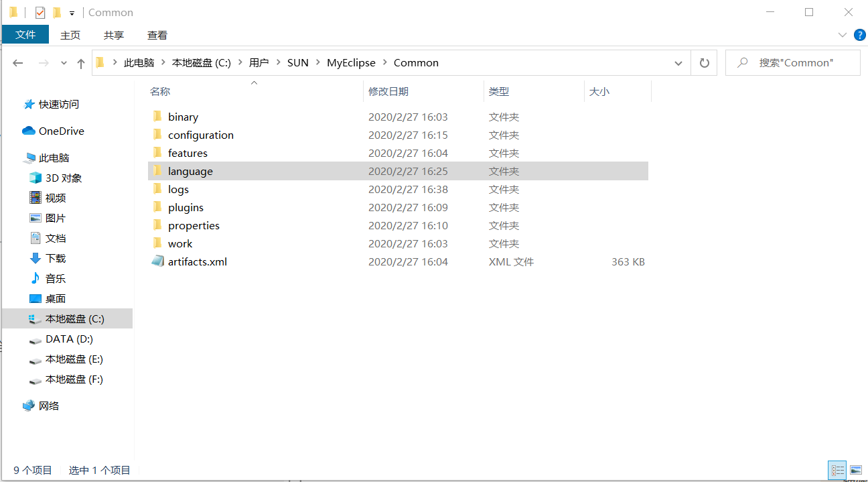This screenshot has height=482, width=868.
Task: Sort by 名称 column header
Action: pos(160,91)
